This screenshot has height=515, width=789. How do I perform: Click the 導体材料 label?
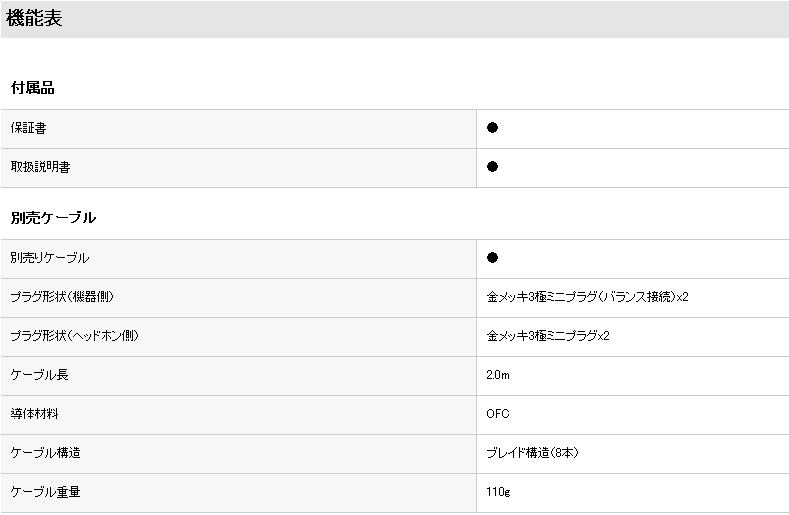(x=35, y=414)
